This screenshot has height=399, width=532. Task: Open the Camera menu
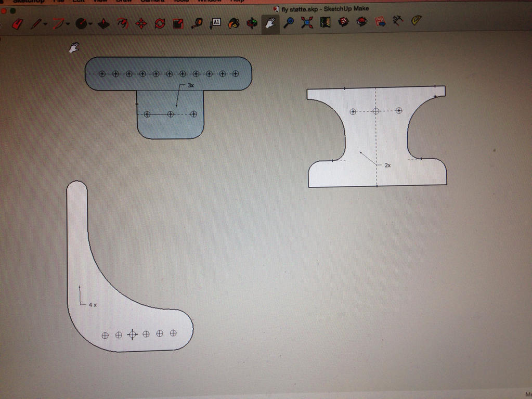tap(152, 2)
